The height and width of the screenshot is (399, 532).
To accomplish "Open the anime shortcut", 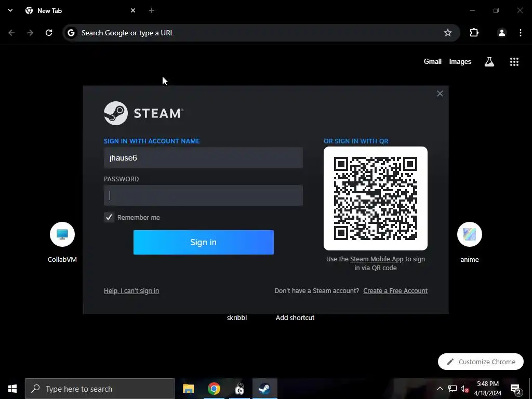I will point(470,243).
